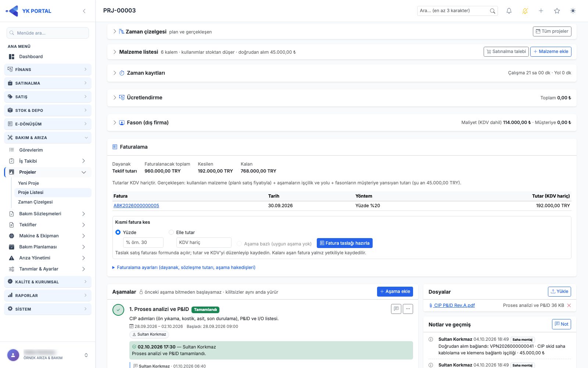The height and width of the screenshot is (368, 588).
Task: Select Aşama bazlı radio option
Action: coord(239,244)
